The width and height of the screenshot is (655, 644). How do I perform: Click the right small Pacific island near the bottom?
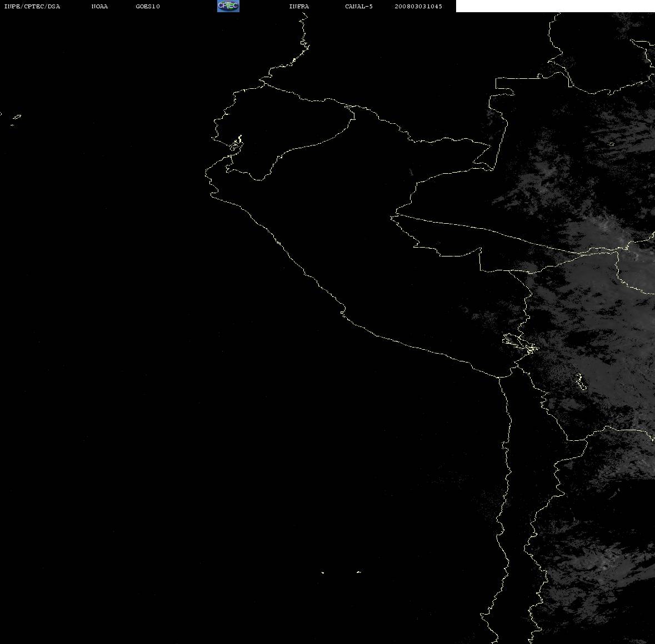pyautogui.click(x=358, y=572)
